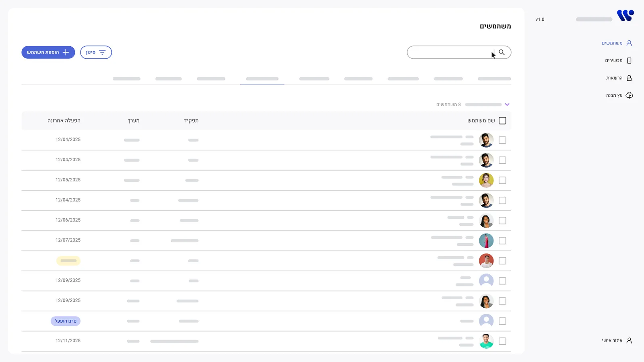Click the משתמשים page title

point(495,26)
